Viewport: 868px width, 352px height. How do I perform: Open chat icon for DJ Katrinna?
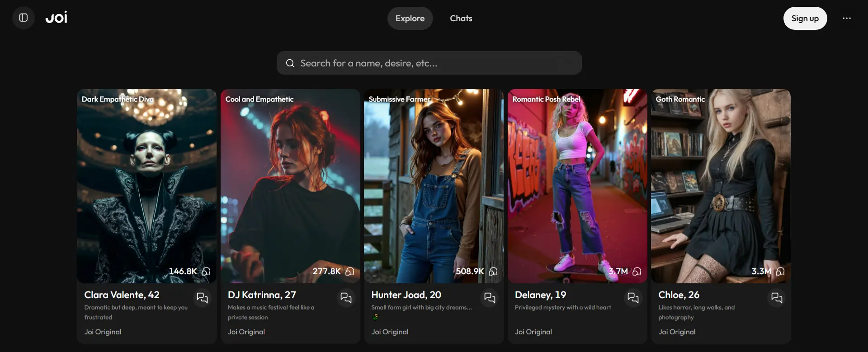[x=346, y=298]
